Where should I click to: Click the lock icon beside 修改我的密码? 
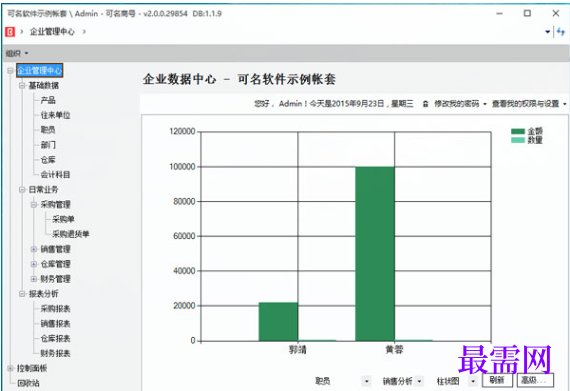click(425, 104)
